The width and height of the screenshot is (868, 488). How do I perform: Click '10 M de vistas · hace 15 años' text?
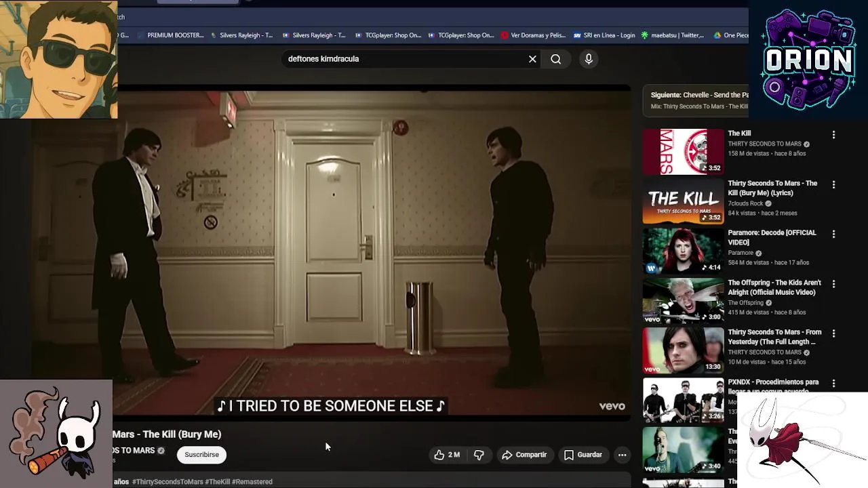[766, 363]
